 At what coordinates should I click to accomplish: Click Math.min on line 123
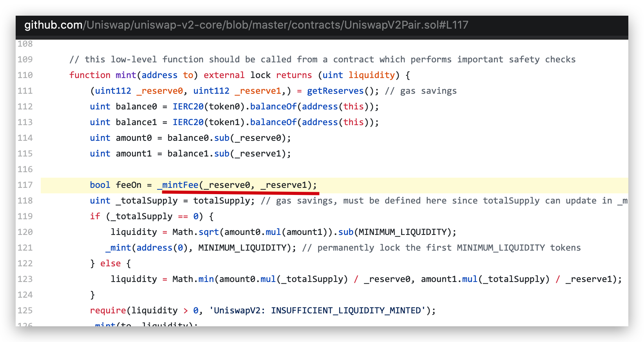(193, 279)
